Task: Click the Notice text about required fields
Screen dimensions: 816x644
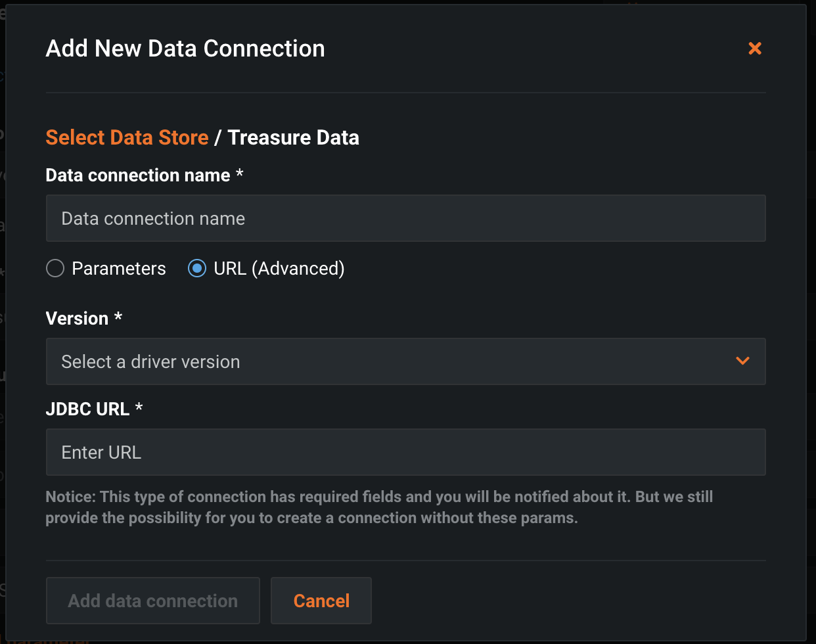Action: coord(379,507)
